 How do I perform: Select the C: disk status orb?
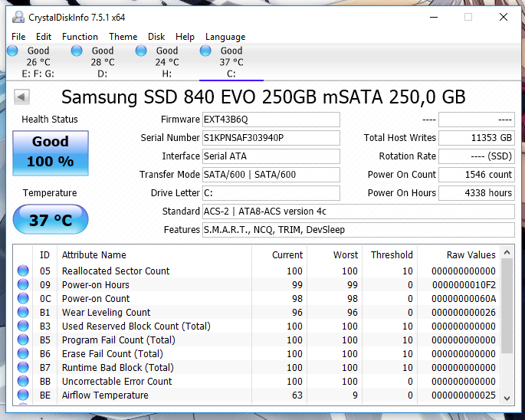coord(205,51)
